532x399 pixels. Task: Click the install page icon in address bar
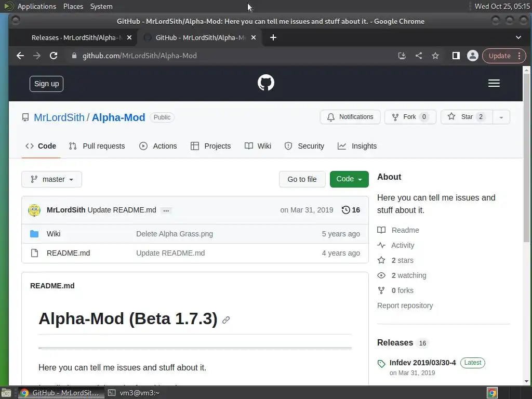(402, 56)
